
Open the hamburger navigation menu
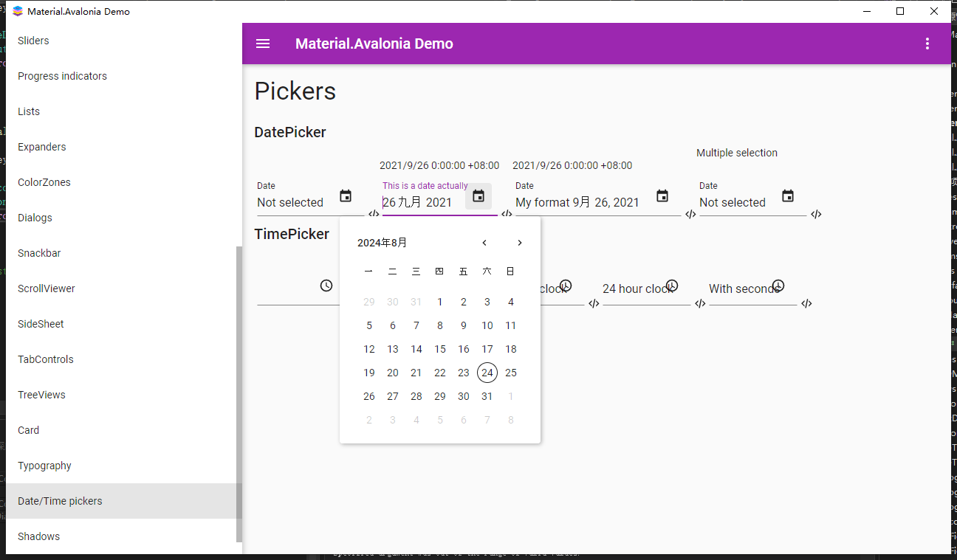(x=263, y=44)
